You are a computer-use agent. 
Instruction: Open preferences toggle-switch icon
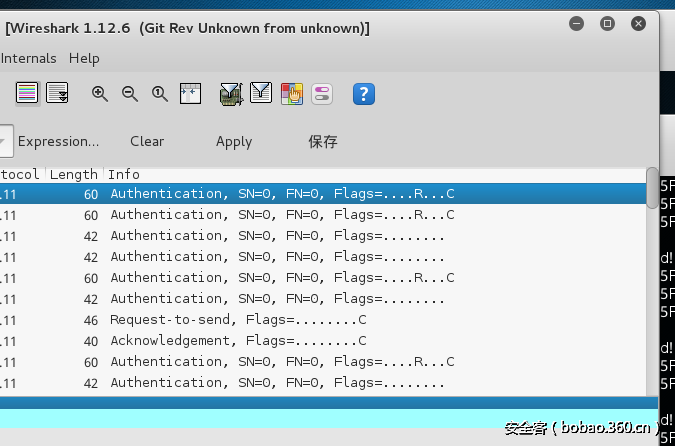[322, 94]
